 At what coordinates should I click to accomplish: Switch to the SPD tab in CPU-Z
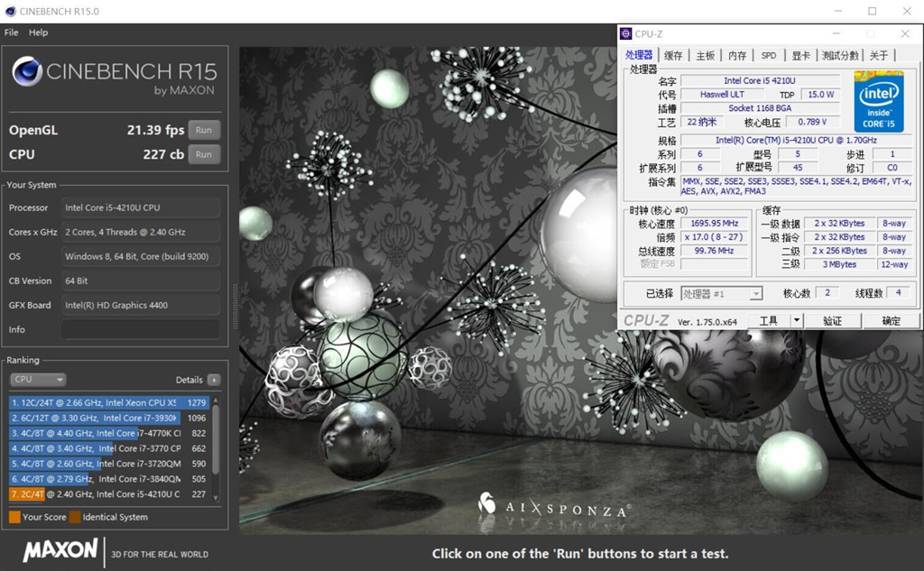(x=768, y=55)
